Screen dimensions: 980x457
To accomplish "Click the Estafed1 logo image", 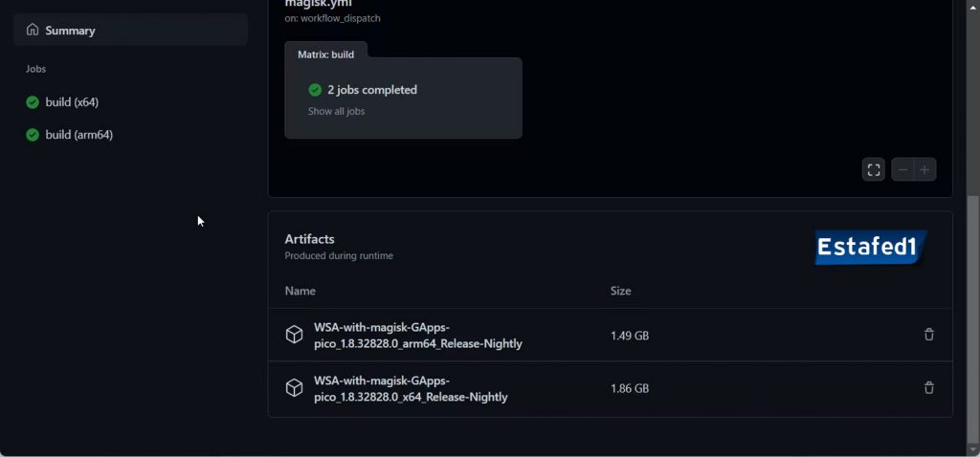I will [x=869, y=248].
